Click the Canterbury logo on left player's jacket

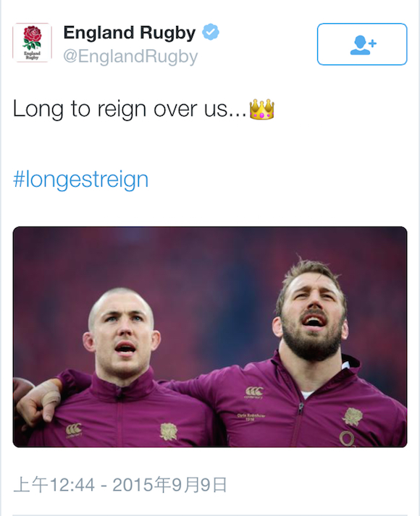73,429
